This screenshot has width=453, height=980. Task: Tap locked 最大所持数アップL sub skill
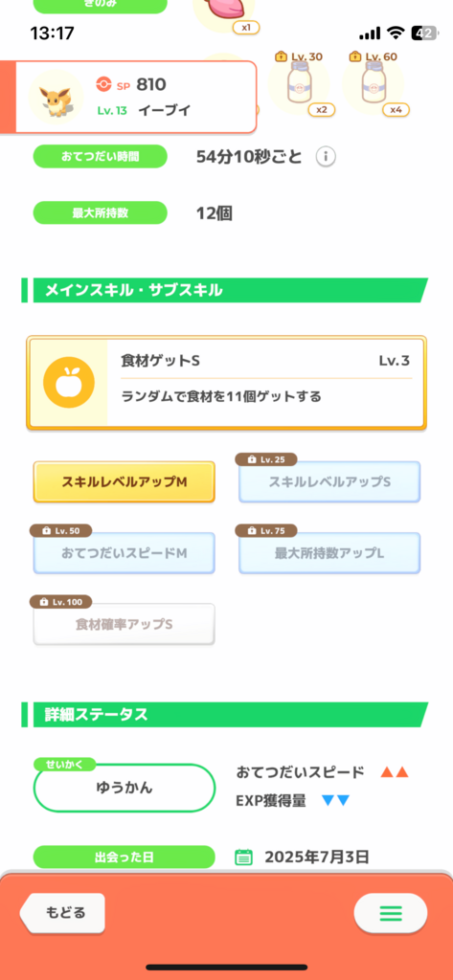[329, 553]
